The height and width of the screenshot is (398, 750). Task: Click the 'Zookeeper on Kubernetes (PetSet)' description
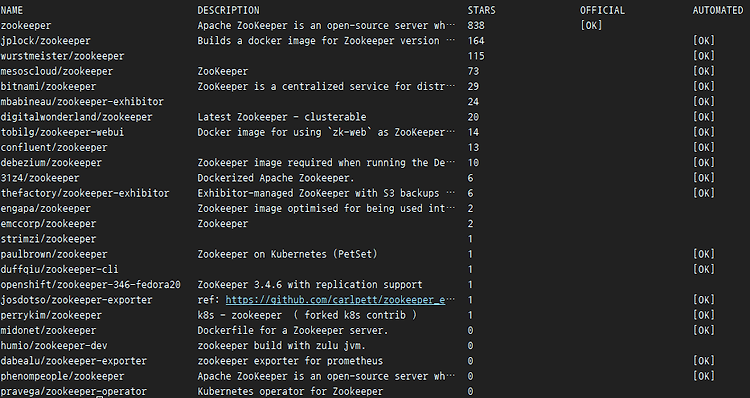click(x=287, y=254)
